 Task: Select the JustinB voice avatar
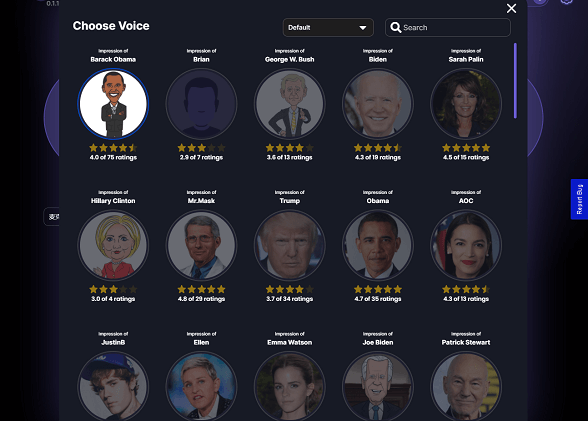[x=113, y=386]
